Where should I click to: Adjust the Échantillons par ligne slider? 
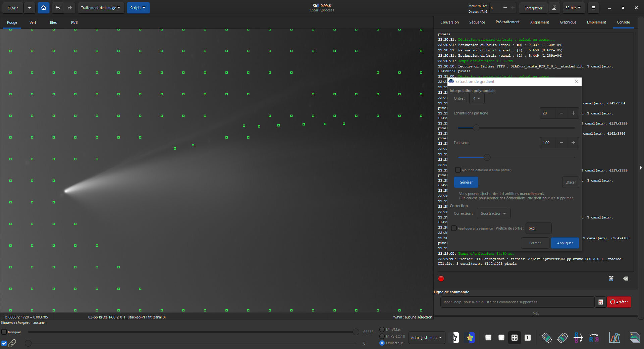click(476, 128)
